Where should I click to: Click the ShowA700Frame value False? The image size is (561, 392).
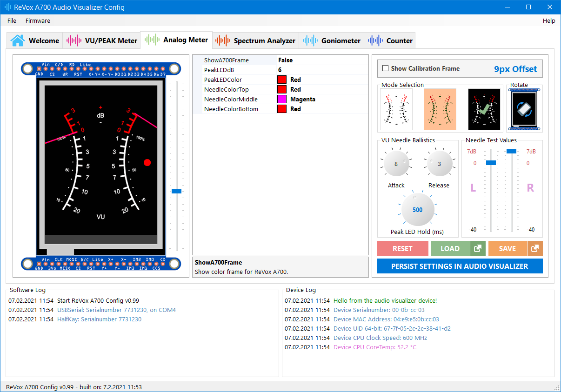tap(286, 60)
